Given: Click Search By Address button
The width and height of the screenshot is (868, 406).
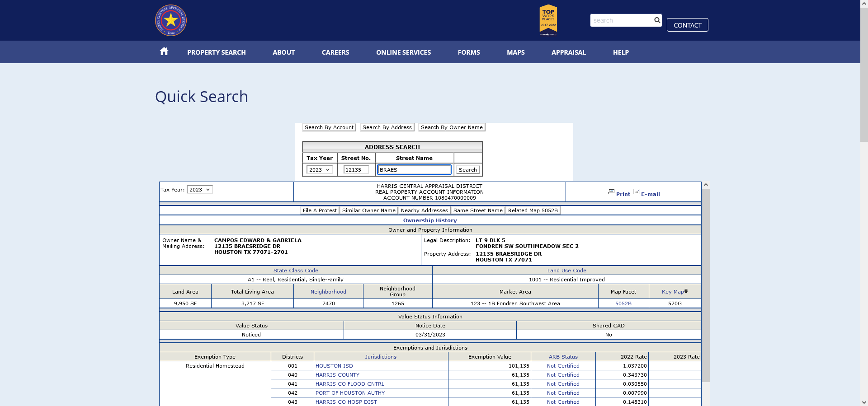Looking at the screenshot, I should 387,127.
